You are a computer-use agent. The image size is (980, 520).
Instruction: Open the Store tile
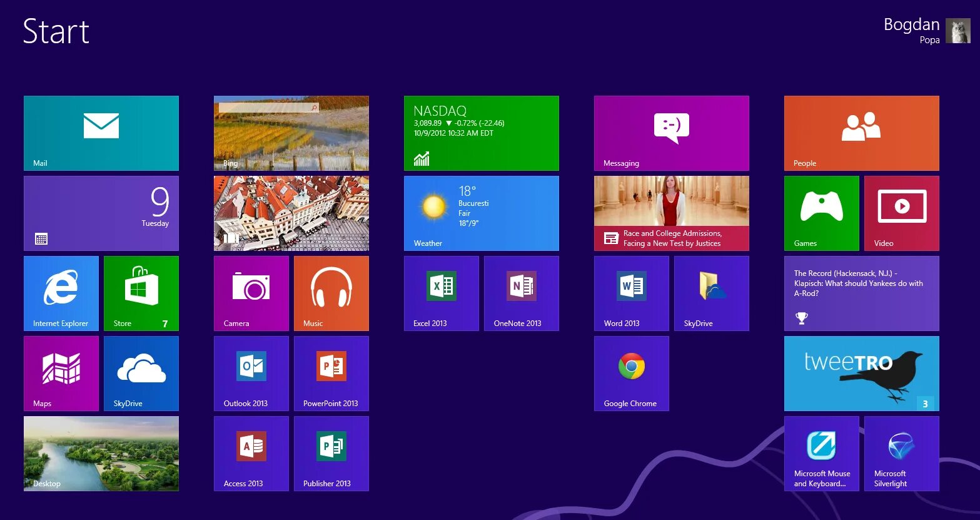[141, 293]
